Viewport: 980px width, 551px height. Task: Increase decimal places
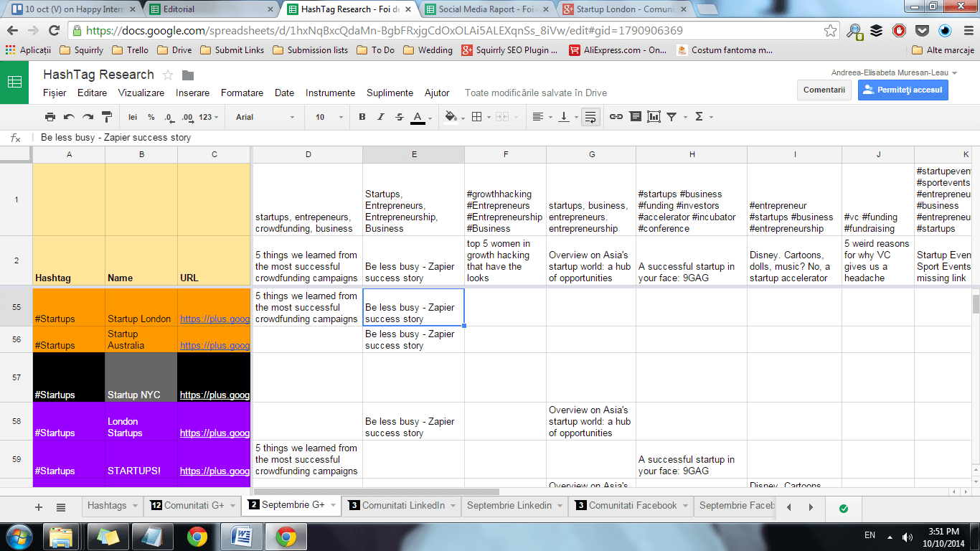coord(187,117)
